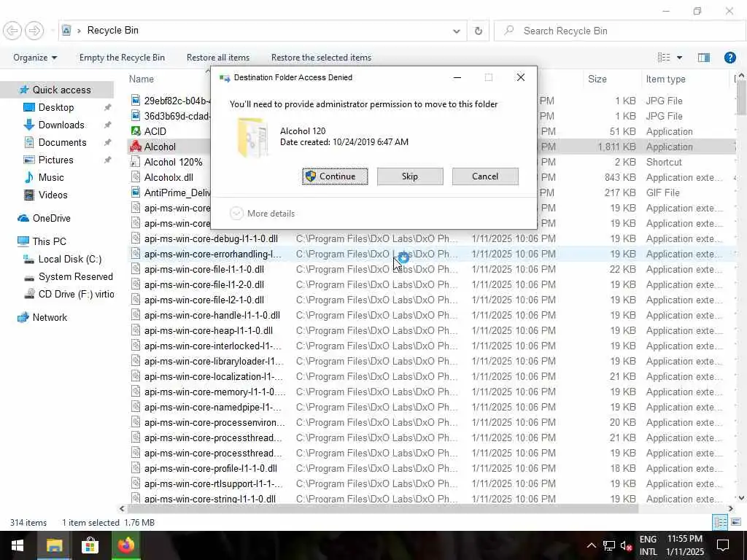Open Firefox from the taskbar
747x560 pixels.
(x=126, y=545)
